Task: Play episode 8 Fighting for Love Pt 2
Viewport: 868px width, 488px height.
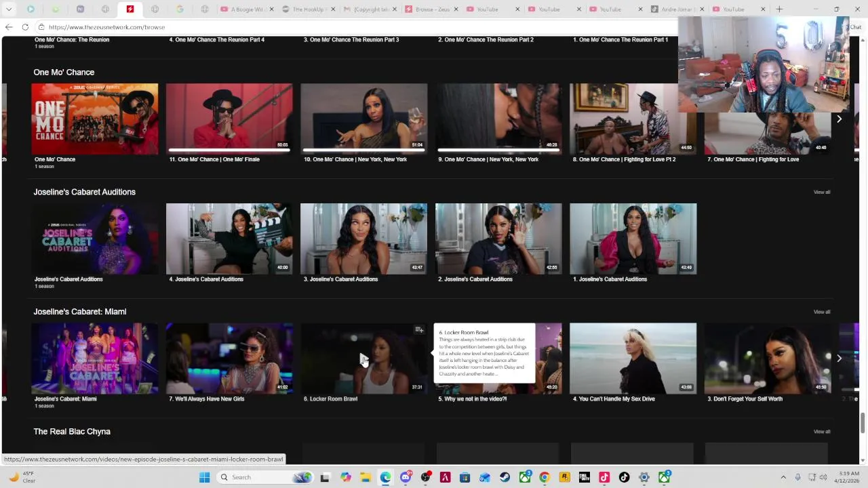Action: [633, 119]
